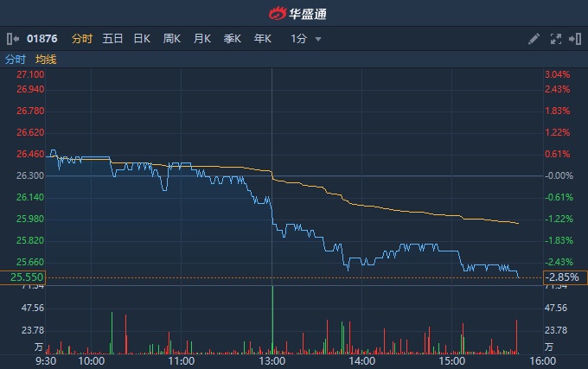
Task: Click the 25.980 price axis label
Action: [30, 219]
